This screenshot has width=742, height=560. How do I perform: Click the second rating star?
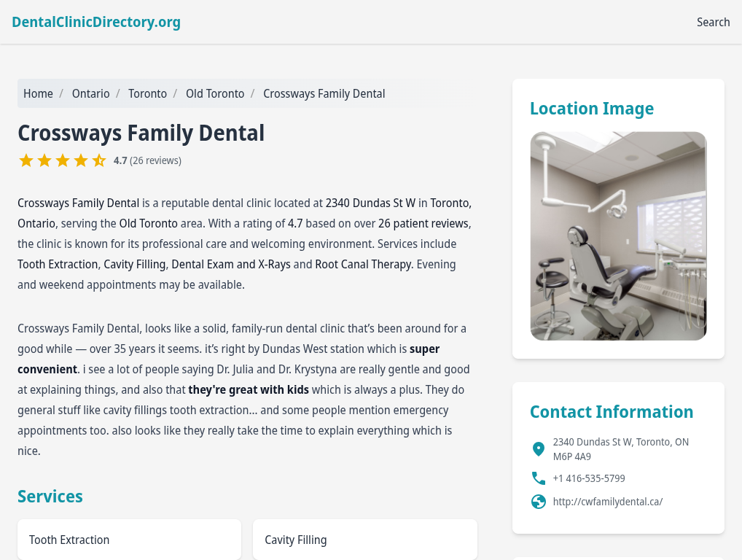tap(44, 160)
